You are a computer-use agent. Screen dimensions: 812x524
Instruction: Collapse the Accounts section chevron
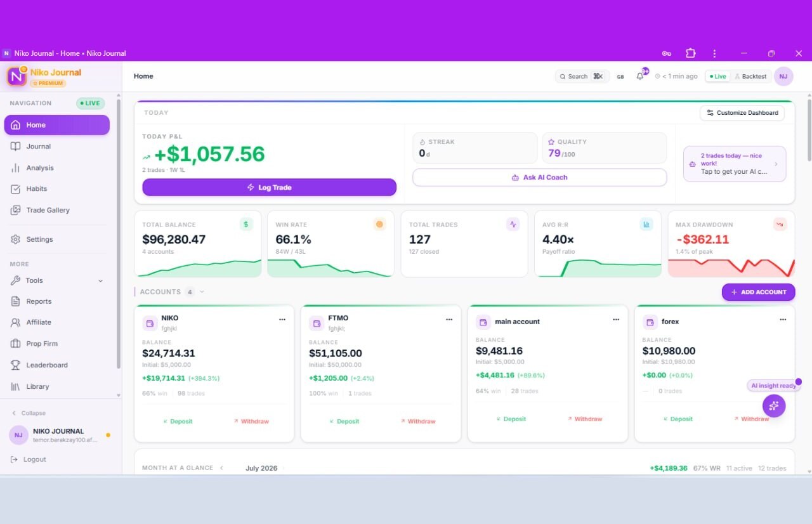202,292
